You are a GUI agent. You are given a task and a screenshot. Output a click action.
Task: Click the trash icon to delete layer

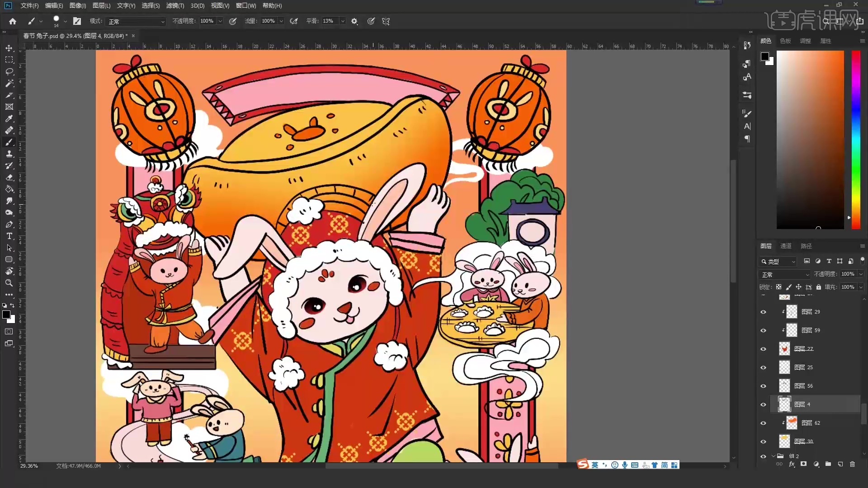click(x=852, y=464)
